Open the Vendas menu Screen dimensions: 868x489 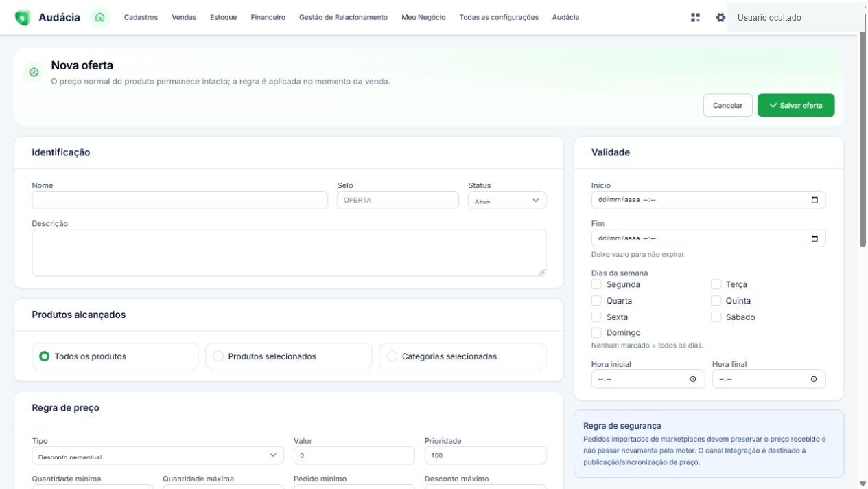click(x=184, y=17)
